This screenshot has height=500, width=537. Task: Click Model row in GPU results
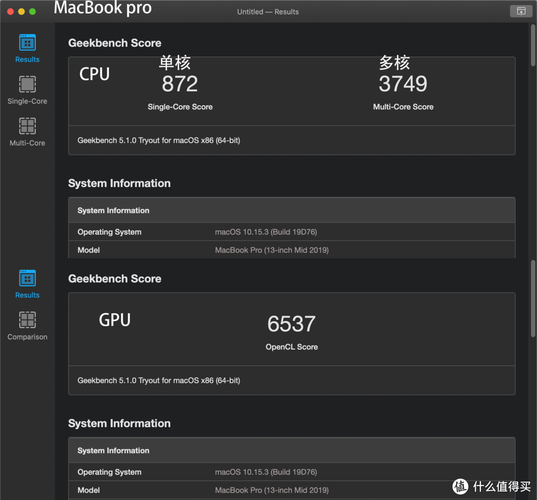click(x=292, y=490)
